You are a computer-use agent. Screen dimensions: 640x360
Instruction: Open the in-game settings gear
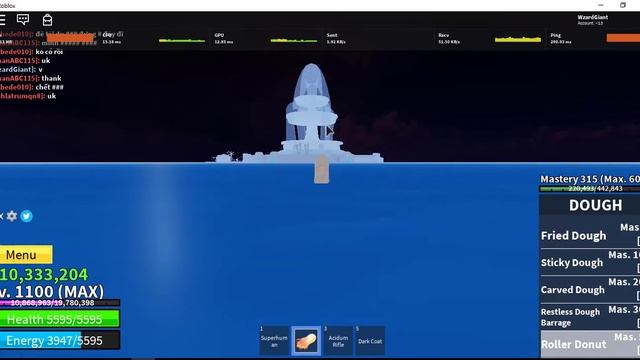[12, 216]
